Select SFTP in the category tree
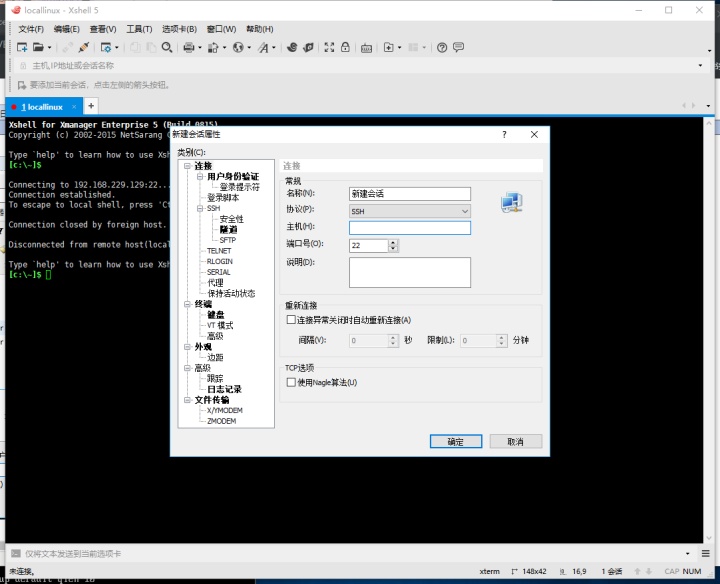 [x=227, y=240]
